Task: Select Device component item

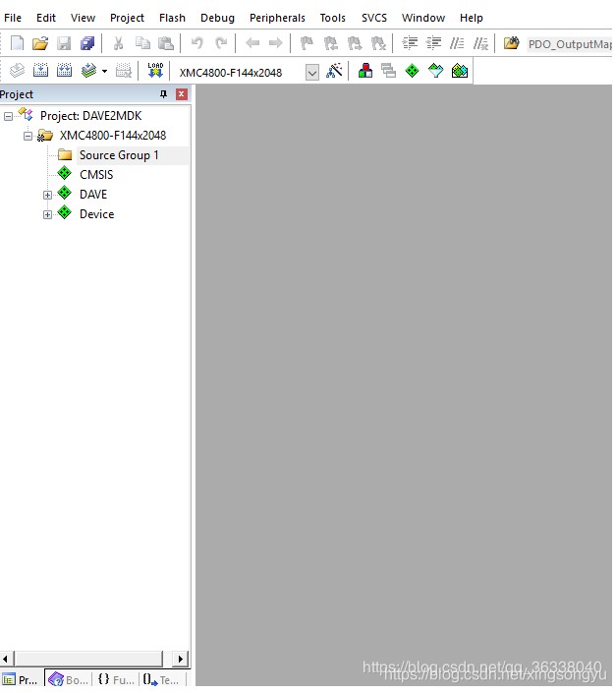Action: click(96, 214)
